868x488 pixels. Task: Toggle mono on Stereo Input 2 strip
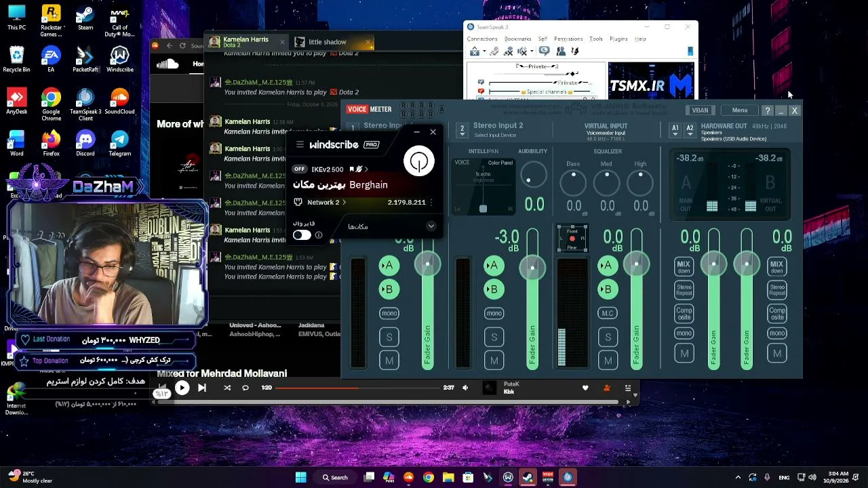pyautogui.click(x=494, y=313)
